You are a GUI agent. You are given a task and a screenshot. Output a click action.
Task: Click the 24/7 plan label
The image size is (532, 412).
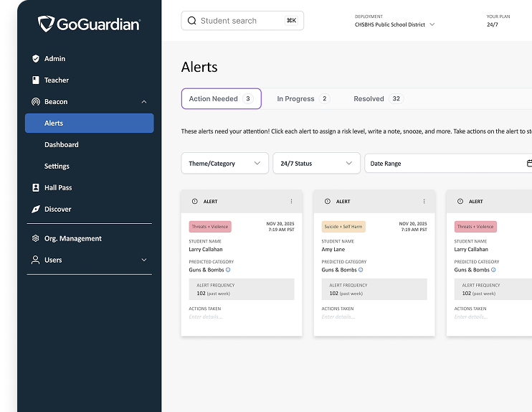click(493, 24)
